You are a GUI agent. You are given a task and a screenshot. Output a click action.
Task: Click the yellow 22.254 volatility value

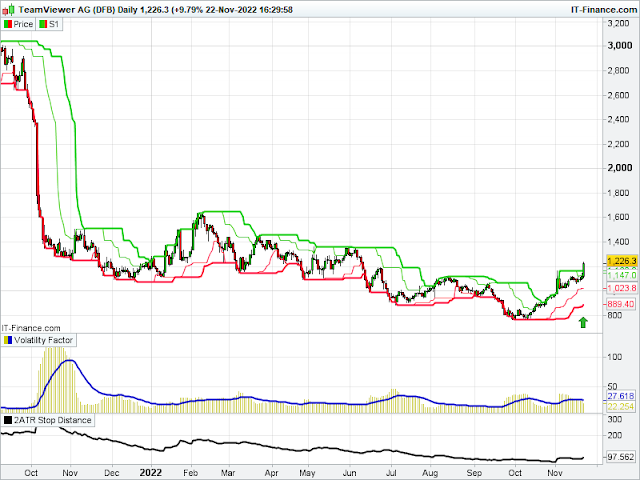(x=620, y=407)
